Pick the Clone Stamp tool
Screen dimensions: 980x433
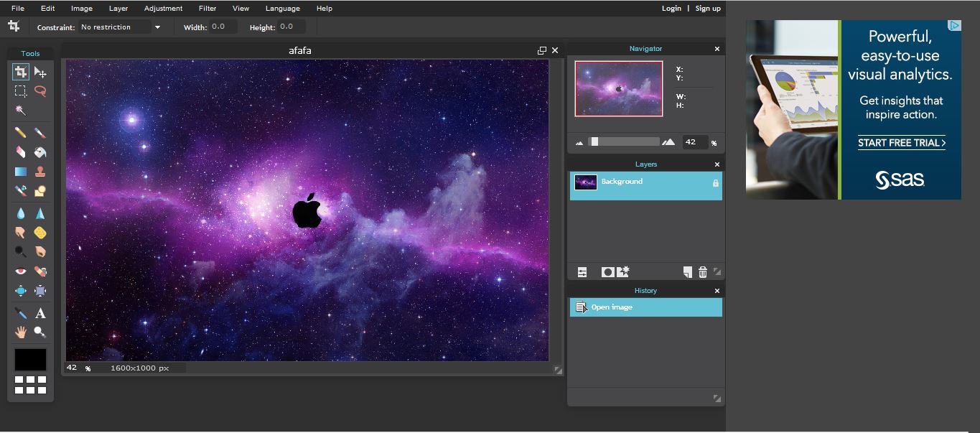[x=40, y=171]
